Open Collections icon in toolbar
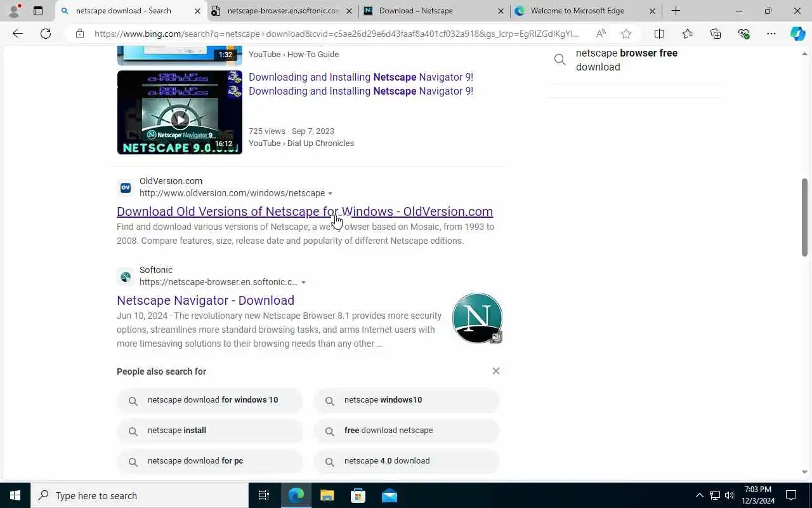Viewport: 812px width, 508px height. coord(716,34)
